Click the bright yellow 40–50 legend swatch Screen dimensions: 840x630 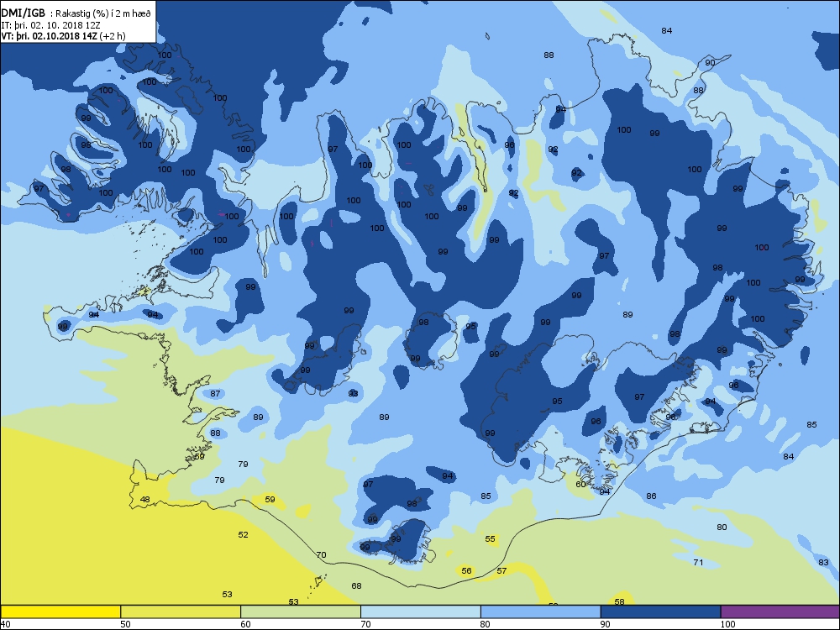[x=60, y=612]
